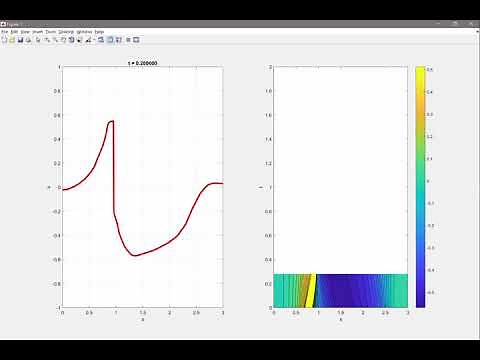The height and width of the screenshot is (360, 480).
Task: Click the t axis label of the right plot
Action: pyautogui.click(x=261, y=187)
